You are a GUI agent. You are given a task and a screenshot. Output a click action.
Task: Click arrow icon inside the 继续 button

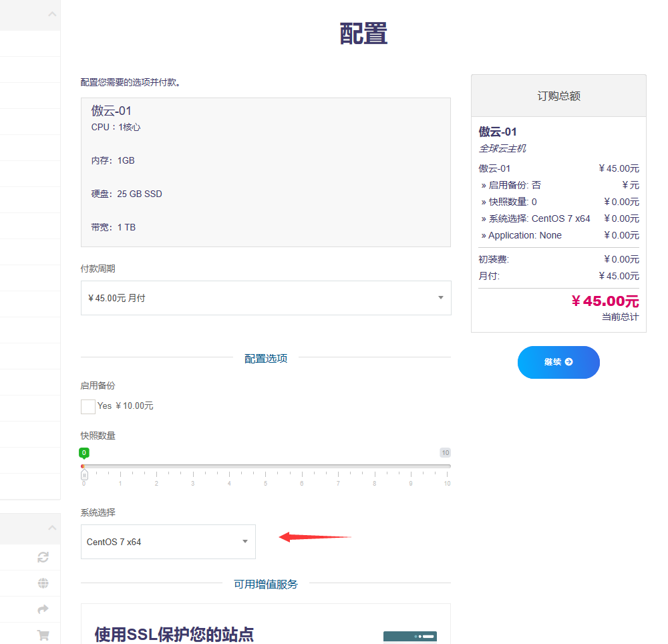click(568, 362)
